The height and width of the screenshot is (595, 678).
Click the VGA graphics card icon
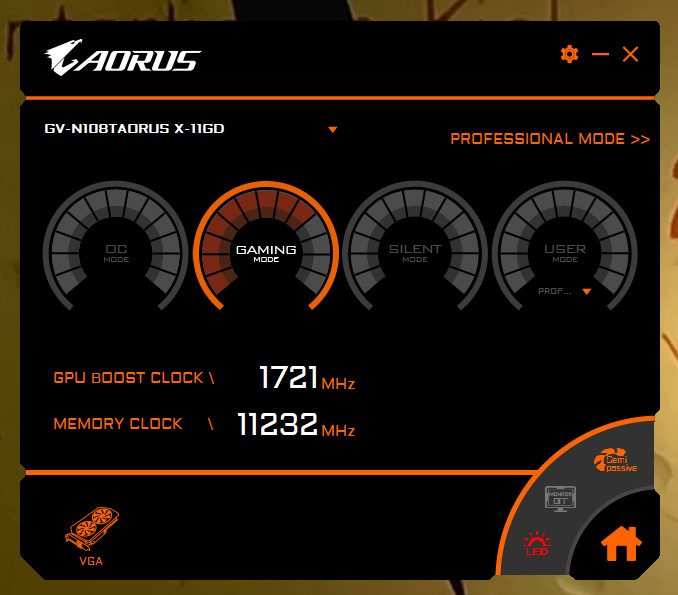92,536
